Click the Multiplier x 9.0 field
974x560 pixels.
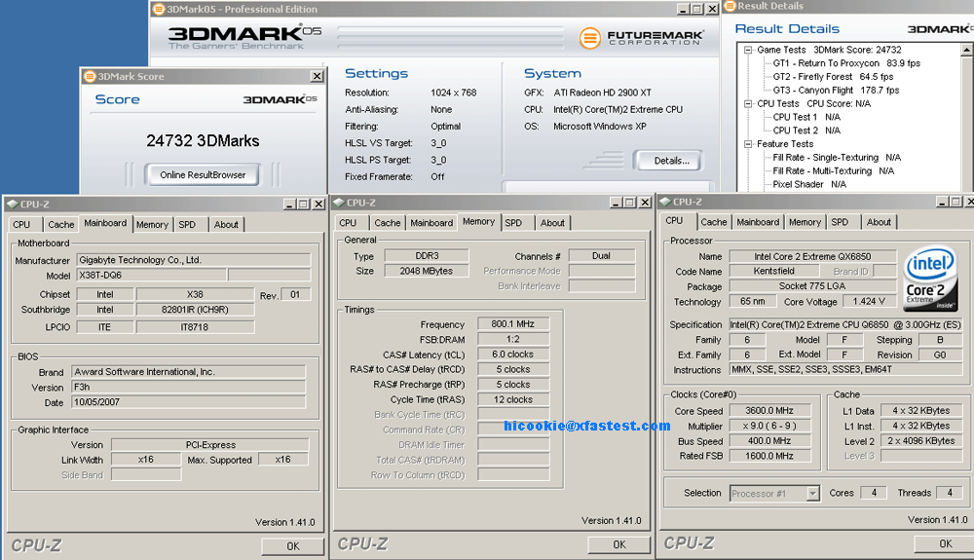tap(769, 426)
